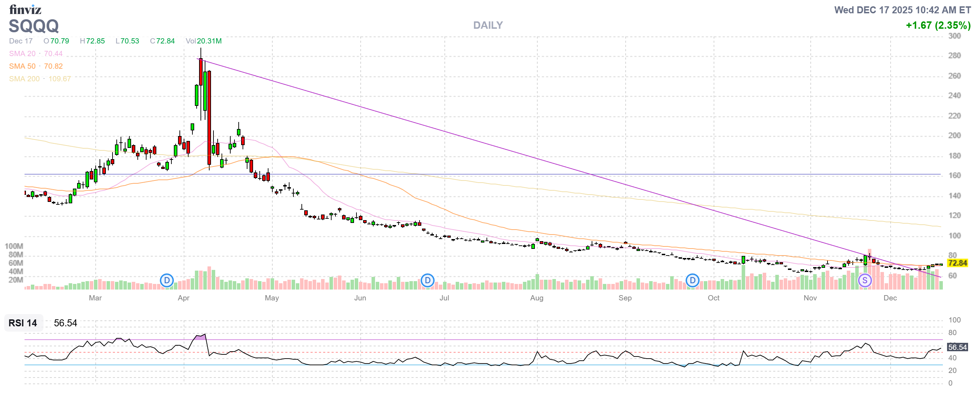Viewport: 980px width, 394px height.
Task: Click the finviz logo
Action: [25, 9]
